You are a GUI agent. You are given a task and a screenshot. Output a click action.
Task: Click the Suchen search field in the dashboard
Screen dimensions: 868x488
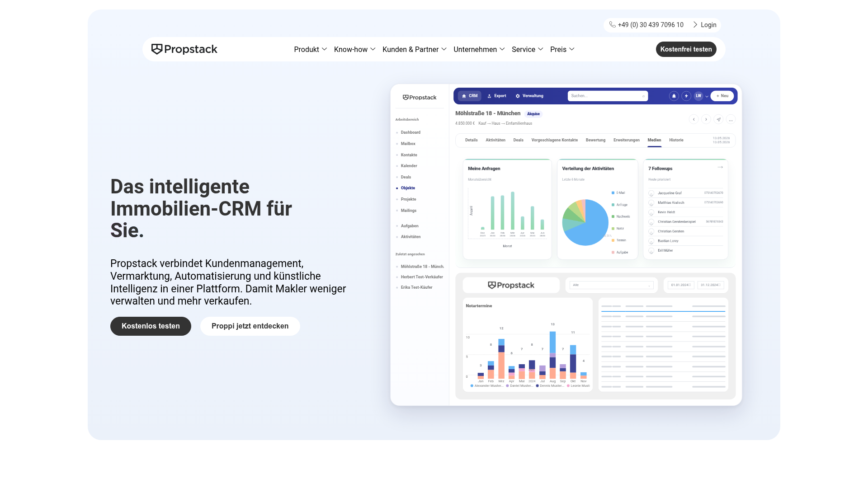(608, 96)
